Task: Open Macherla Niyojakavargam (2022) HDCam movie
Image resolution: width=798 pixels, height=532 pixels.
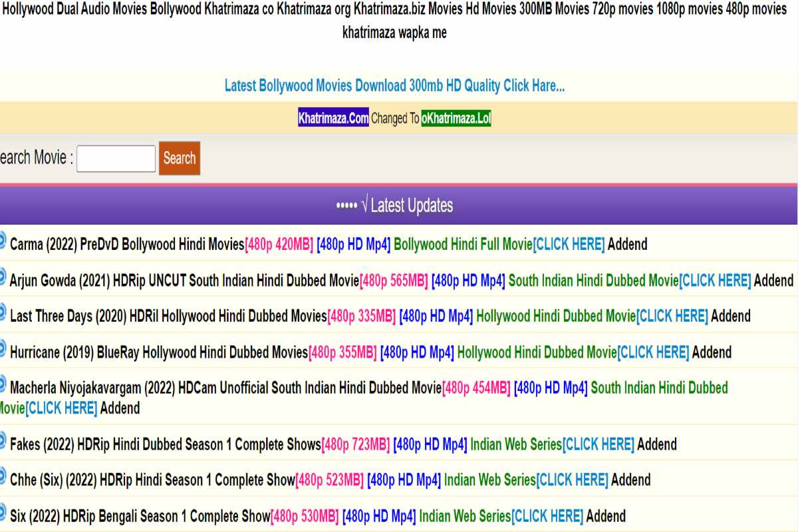Action: pyautogui.click(x=225, y=388)
